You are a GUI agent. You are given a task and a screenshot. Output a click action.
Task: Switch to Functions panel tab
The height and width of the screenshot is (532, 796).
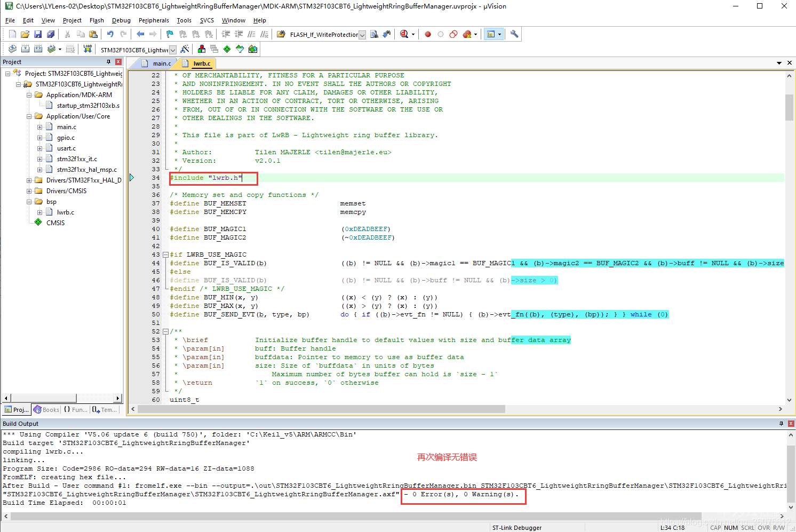click(x=76, y=410)
